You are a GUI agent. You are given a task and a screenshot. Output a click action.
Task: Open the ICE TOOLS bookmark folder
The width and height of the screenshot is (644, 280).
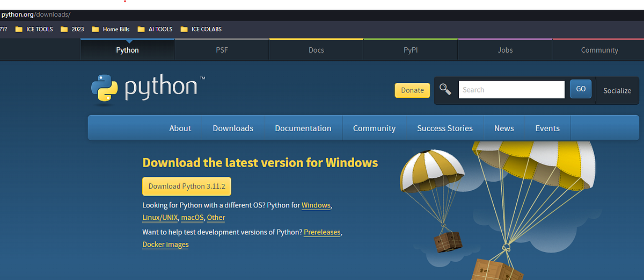tap(34, 29)
